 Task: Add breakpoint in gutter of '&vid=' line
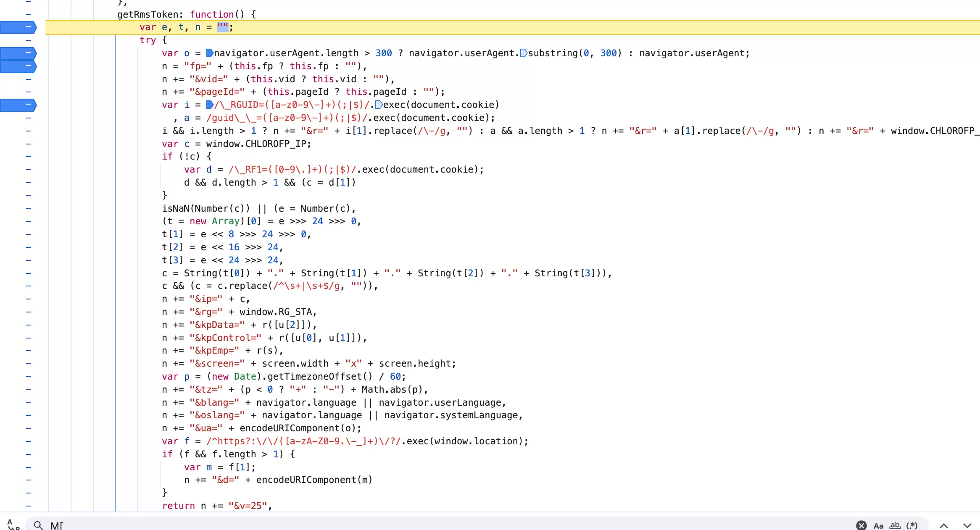click(28, 79)
